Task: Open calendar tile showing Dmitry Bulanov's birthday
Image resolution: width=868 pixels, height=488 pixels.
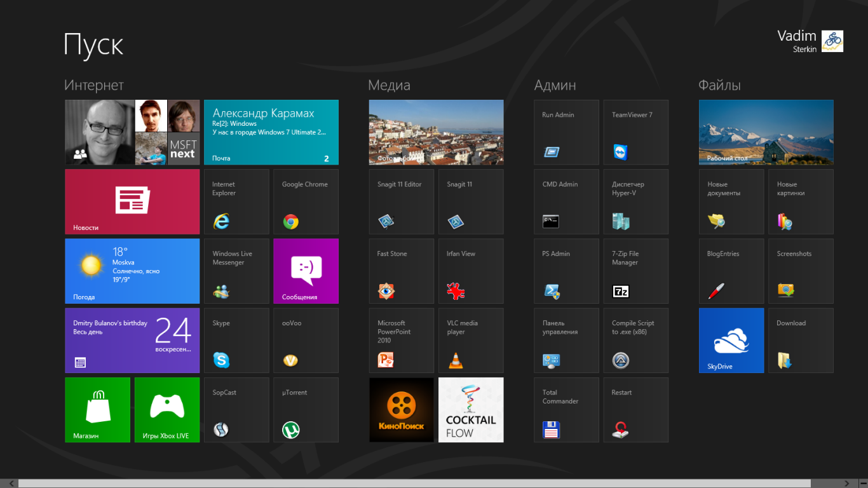Action: tap(132, 340)
